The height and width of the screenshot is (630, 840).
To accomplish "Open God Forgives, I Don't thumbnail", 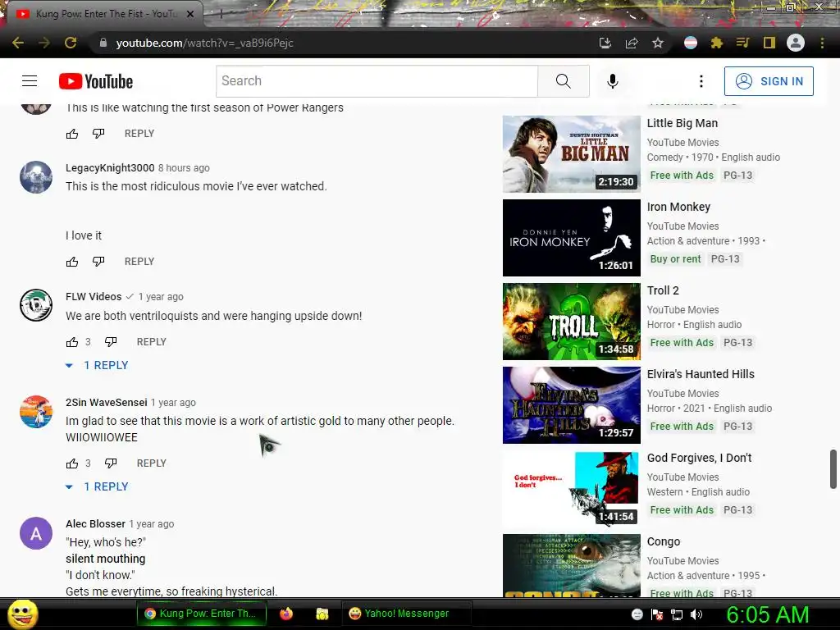I will (x=572, y=489).
